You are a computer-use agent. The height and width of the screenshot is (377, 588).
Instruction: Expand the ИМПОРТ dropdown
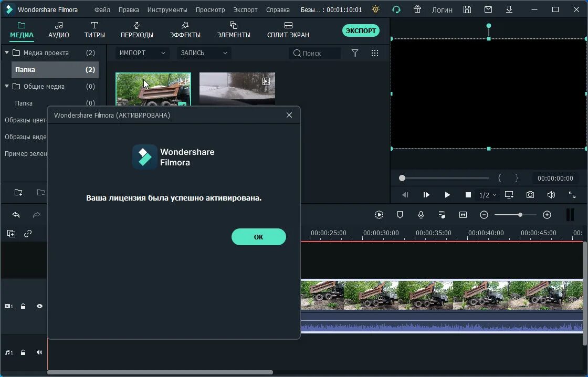(x=142, y=53)
